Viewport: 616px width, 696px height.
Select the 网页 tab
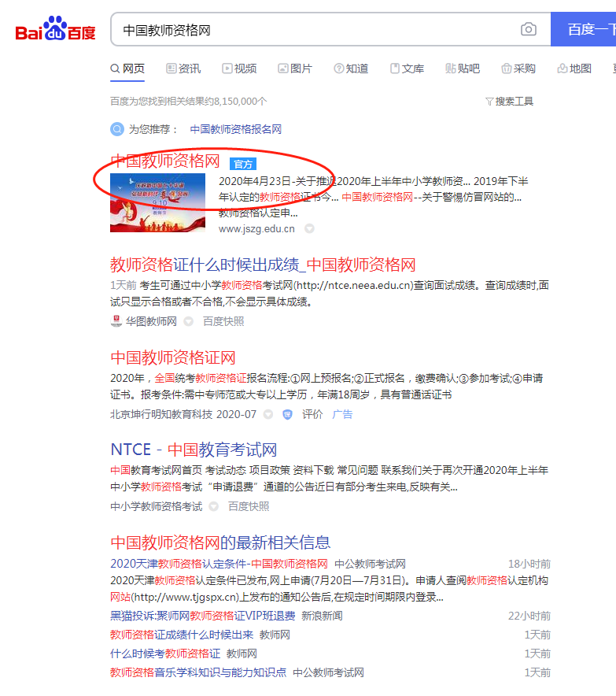tap(127, 68)
